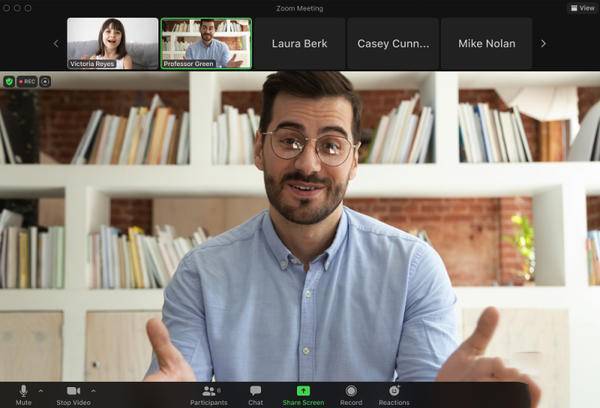Expand video options arrow beside Stop Video
Viewport: 600px width, 408px height.
(93, 390)
